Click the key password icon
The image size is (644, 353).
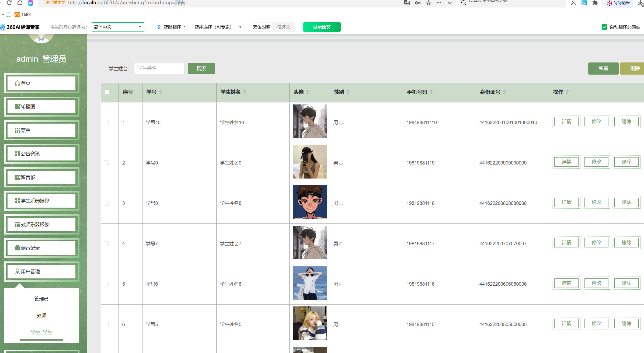[x=418, y=3]
